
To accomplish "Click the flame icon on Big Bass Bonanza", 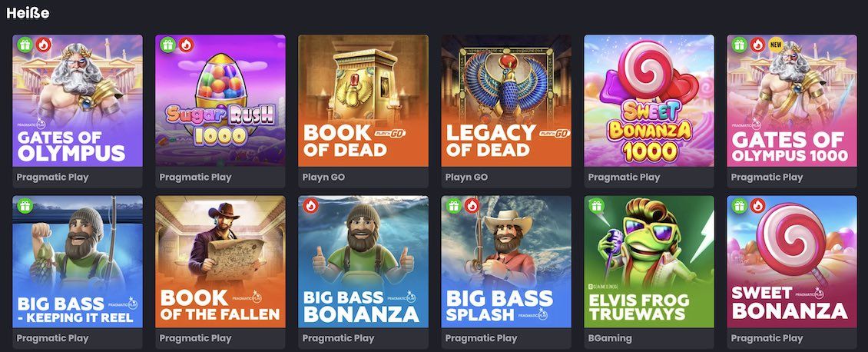I will coord(310,206).
